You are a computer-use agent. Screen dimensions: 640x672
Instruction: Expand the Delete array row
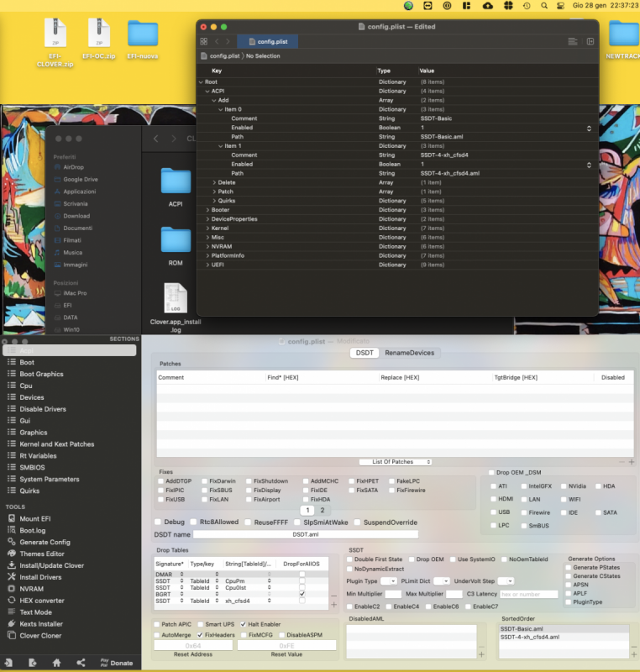(214, 182)
